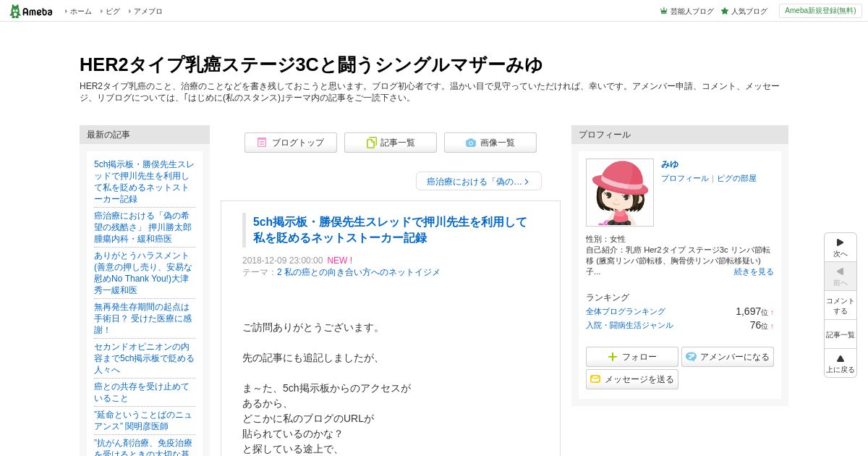Image resolution: width=868 pixels, height=456 pixels.
Task: Click text ご訪問ありがとうございます。
Action: coord(312,327)
